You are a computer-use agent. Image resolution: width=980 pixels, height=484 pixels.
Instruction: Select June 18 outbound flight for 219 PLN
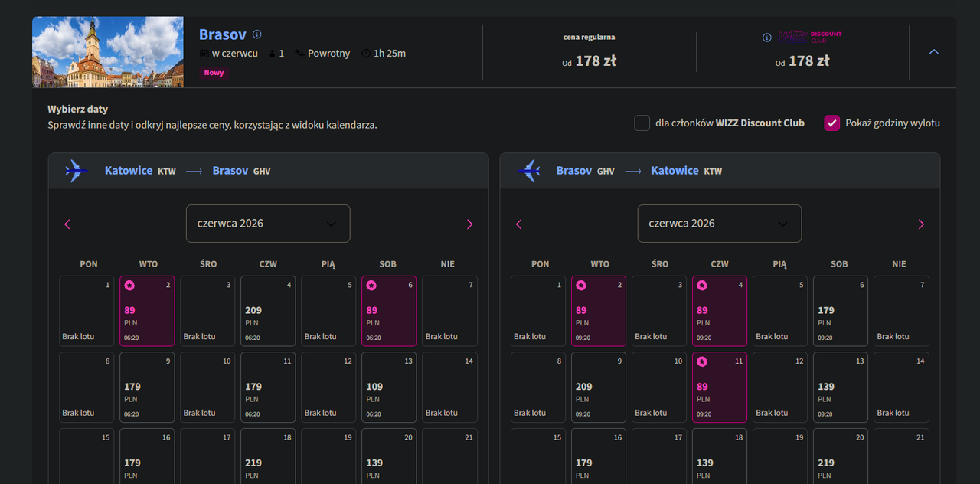click(x=268, y=456)
